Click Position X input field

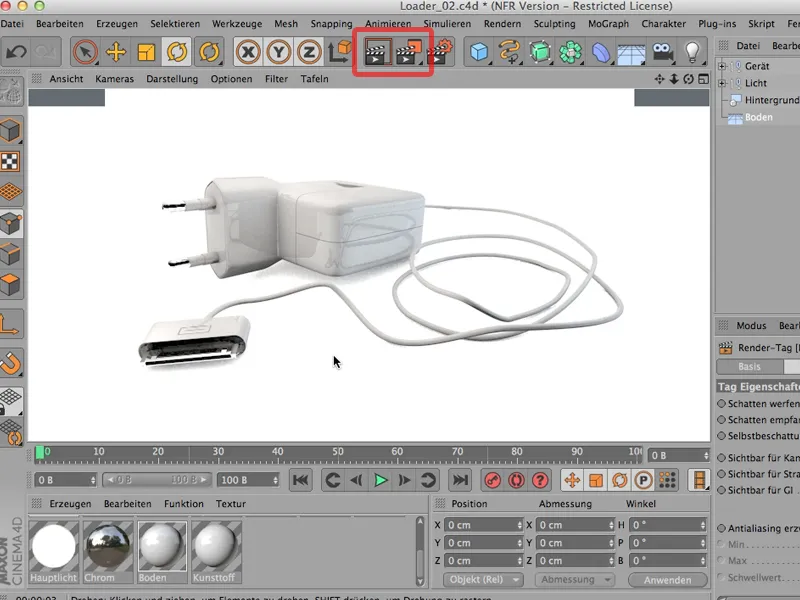pos(484,525)
